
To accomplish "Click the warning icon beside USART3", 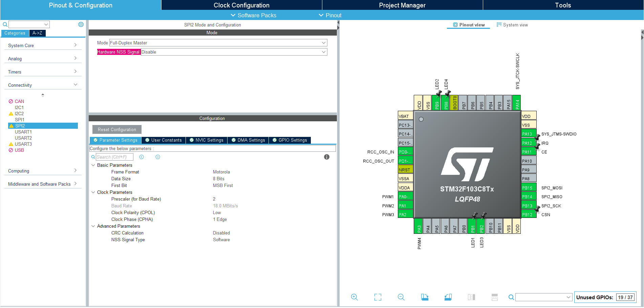I will (11, 144).
